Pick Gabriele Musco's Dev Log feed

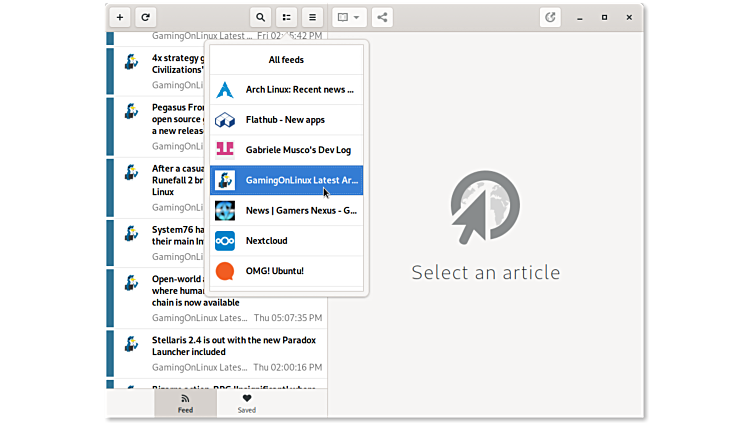286,150
